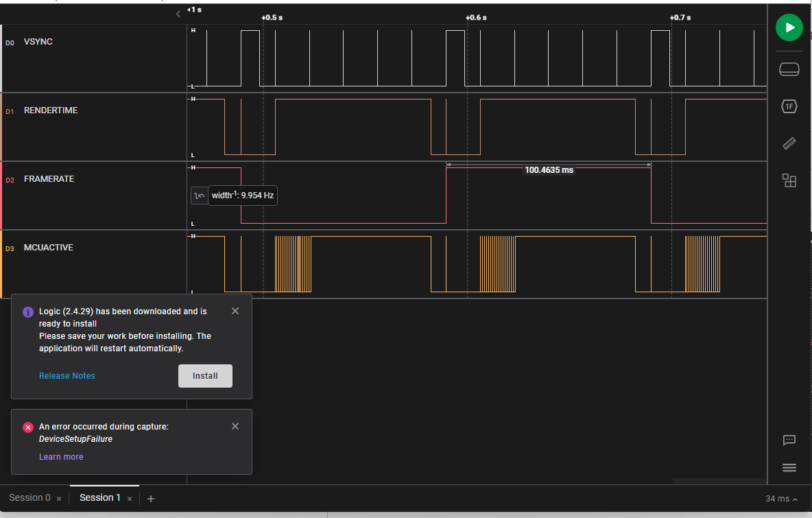Open the analyzers panel

pyautogui.click(x=789, y=106)
